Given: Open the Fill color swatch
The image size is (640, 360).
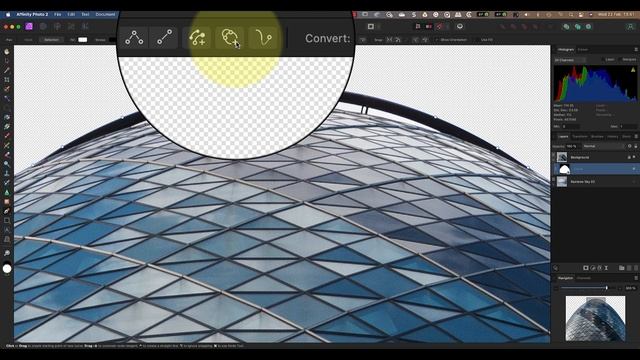Looking at the screenshot, I should (x=82, y=40).
